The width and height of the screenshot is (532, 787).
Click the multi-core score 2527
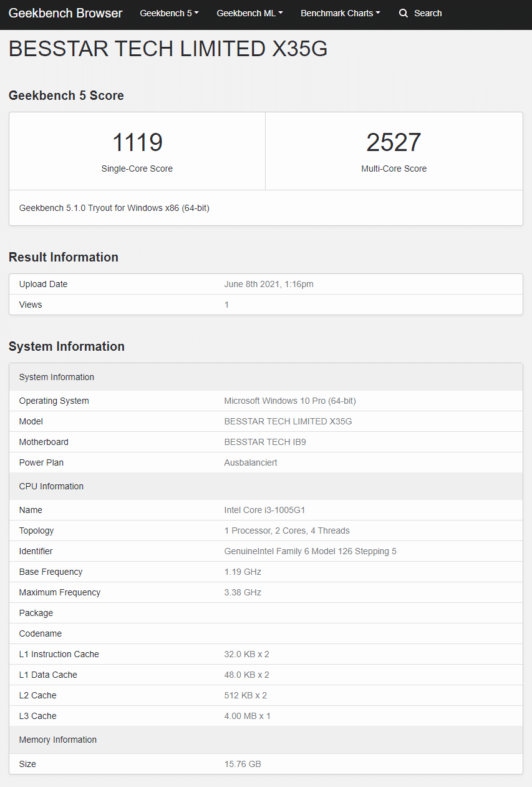[394, 143]
